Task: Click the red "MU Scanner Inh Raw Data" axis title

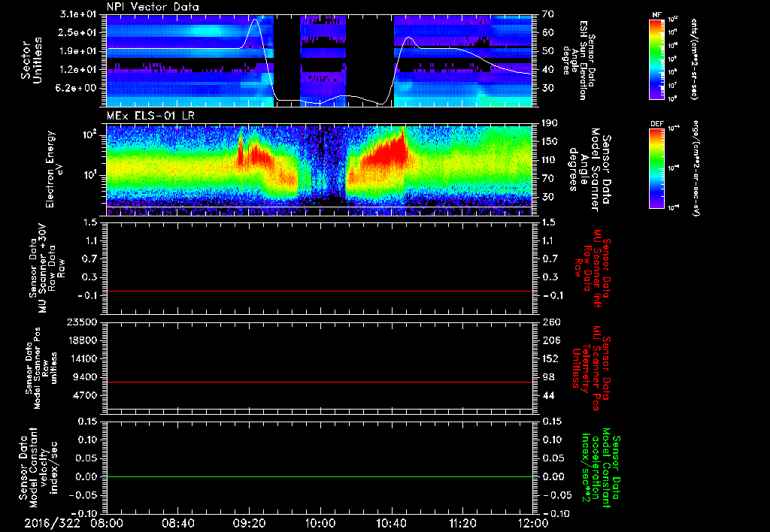Action: click(593, 268)
